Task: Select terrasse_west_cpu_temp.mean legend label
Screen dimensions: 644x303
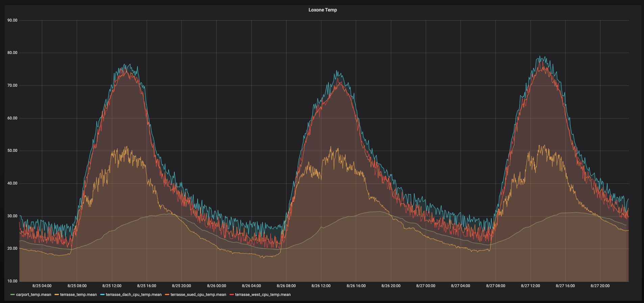Action: coord(263,295)
